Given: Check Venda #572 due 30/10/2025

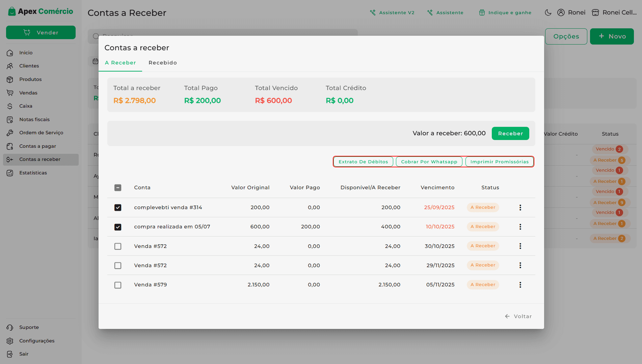Looking at the screenshot, I should click(x=118, y=246).
